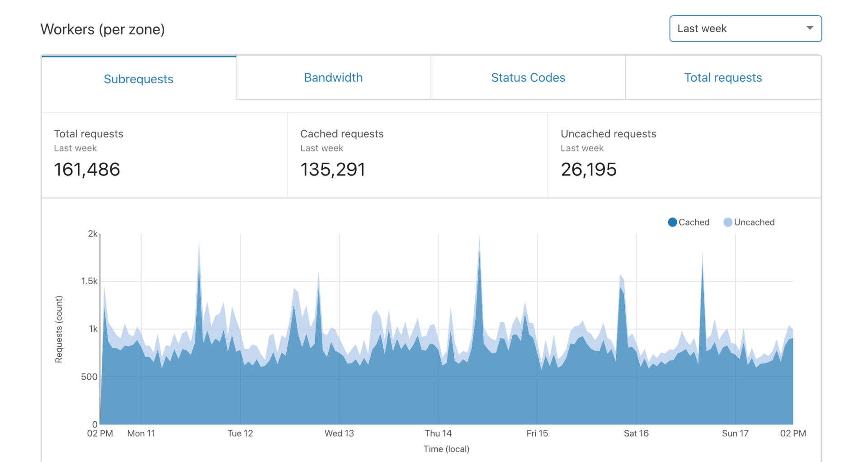Viewport: 868px width, 462px height.
Task: Click the dropdown arrow next to Last week
Action: 810,28
